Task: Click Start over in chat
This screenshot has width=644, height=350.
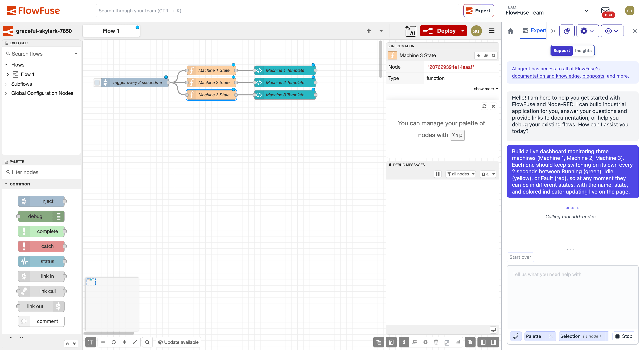Action: (x=520, y=257)
